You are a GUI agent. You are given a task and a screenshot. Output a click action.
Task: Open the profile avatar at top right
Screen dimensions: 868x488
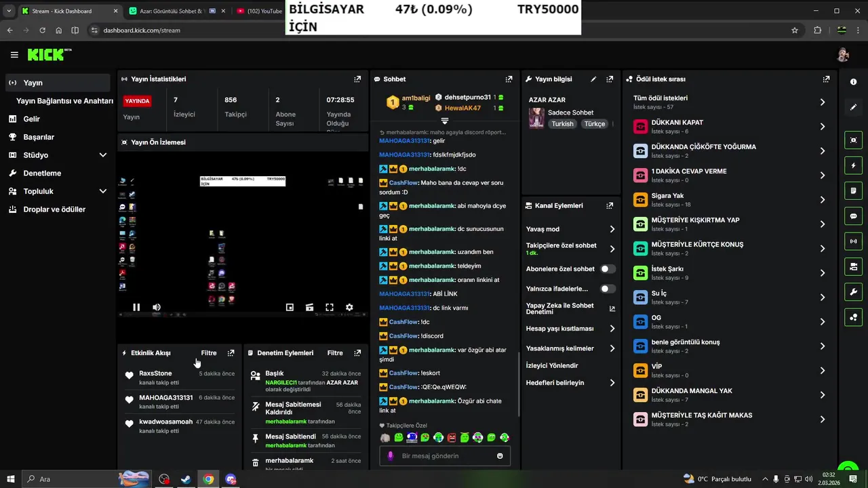(843, 55)
